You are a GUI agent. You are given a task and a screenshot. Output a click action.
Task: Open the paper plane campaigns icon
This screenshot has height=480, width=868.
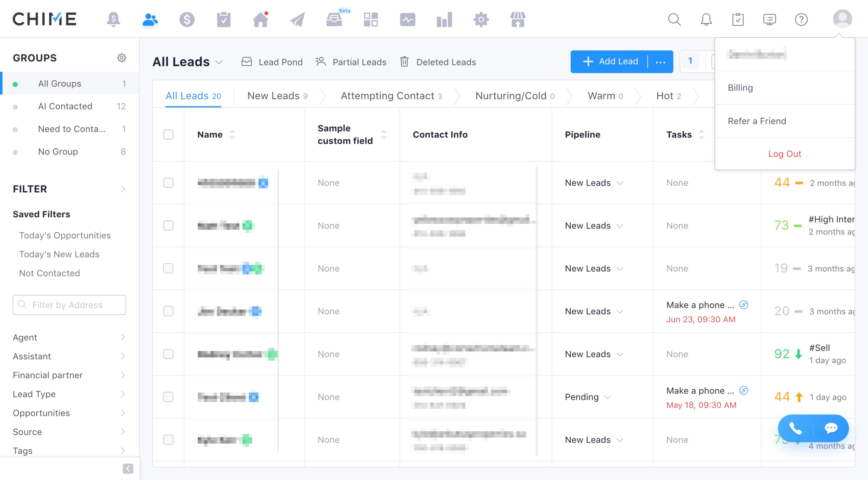(x=297, y=19)
